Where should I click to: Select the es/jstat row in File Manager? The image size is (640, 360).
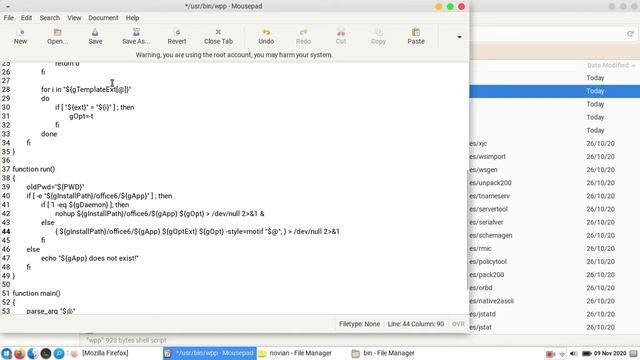(555, 327)
